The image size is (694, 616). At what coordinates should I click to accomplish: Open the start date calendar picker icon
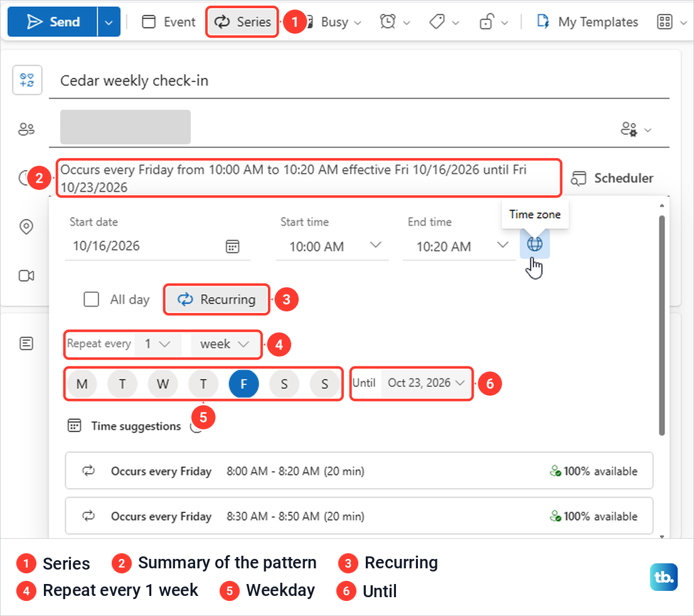pyautogui.click(x=233, y=247)
